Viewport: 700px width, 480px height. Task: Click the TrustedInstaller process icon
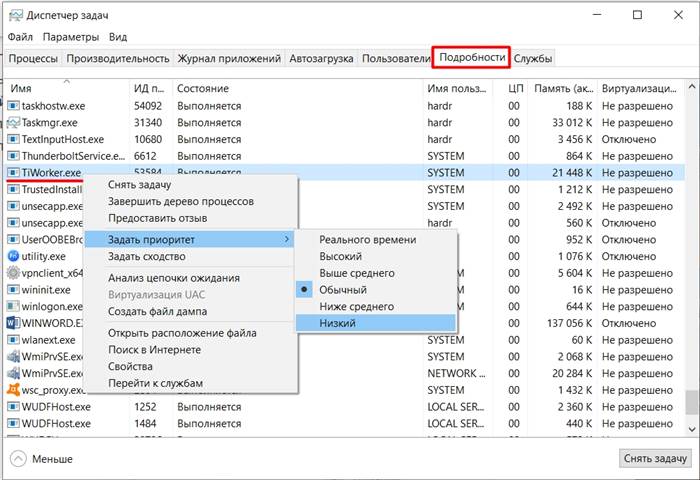click(13, 189)
